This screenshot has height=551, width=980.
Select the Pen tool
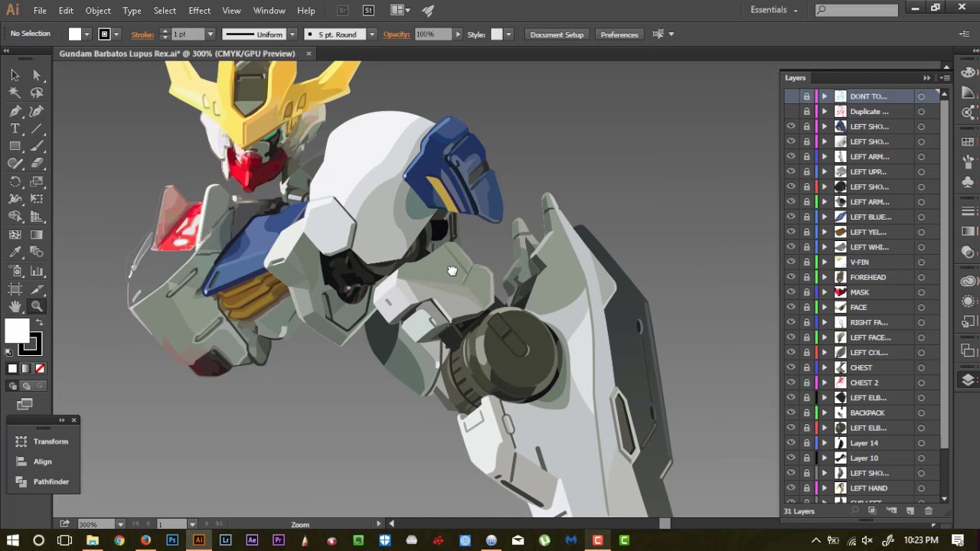coord(15,111)
